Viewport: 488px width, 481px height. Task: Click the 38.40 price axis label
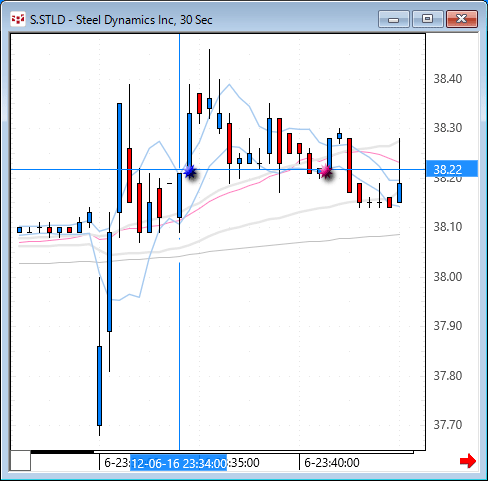(448, 79)
